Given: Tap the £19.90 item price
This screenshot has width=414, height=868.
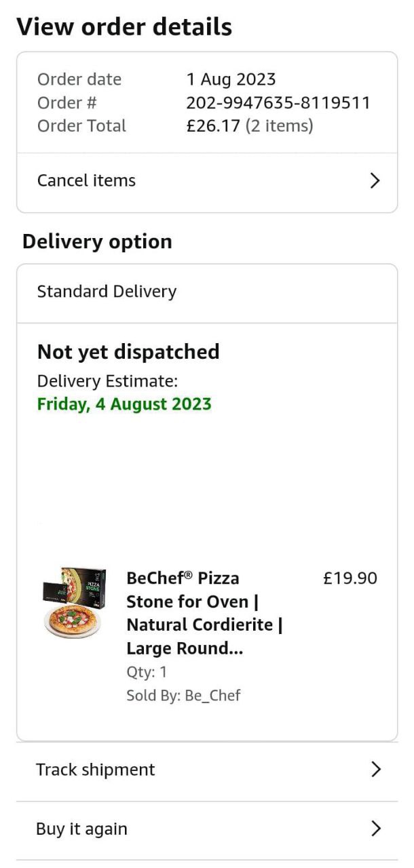Looking at the screenshot, I should [350, 578].
